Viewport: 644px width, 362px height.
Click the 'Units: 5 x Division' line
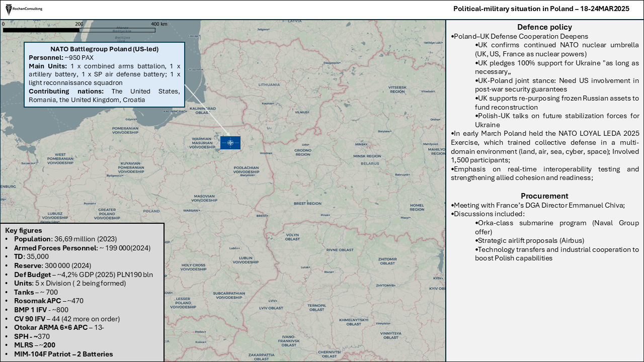click(x=70, y=283)
